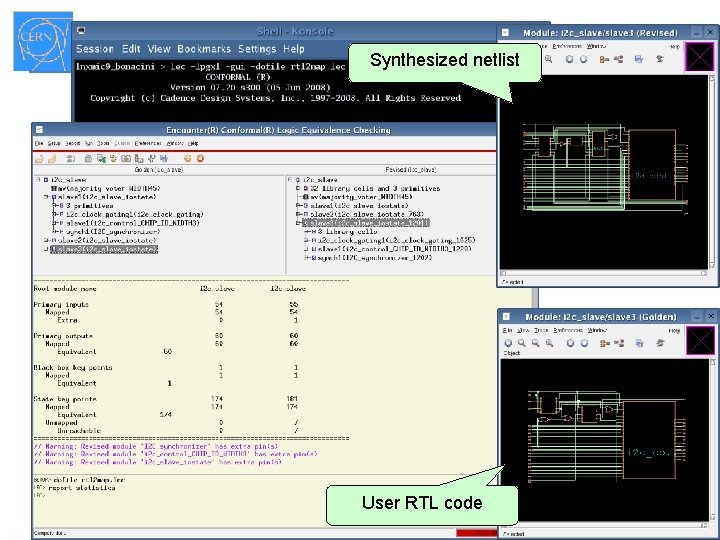Open window menu icon of Golden module window

click(x=506, y=316)
